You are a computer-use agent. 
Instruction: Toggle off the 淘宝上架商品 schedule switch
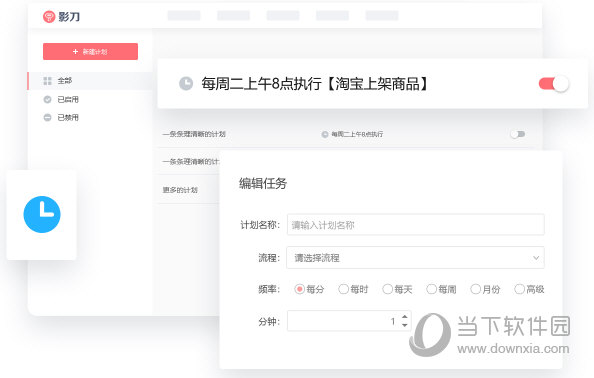tap(553, 84)
